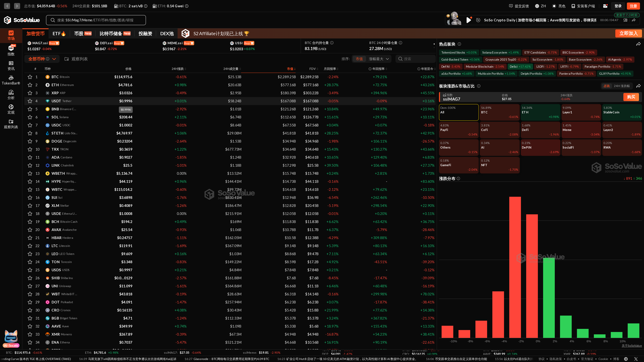Screen dimensions: 644x362
Task: Select the StableCoin sector tile
Action: 622,112
